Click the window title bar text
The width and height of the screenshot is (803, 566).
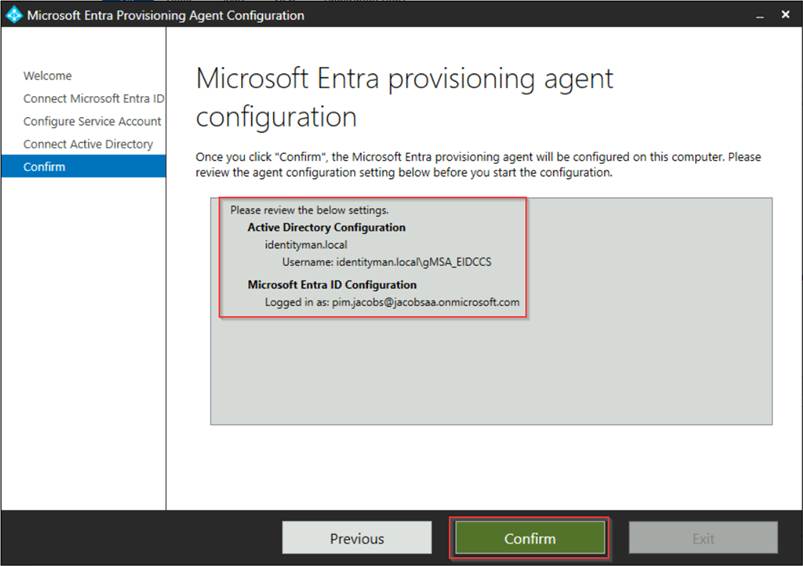click(x=166, y=15)
